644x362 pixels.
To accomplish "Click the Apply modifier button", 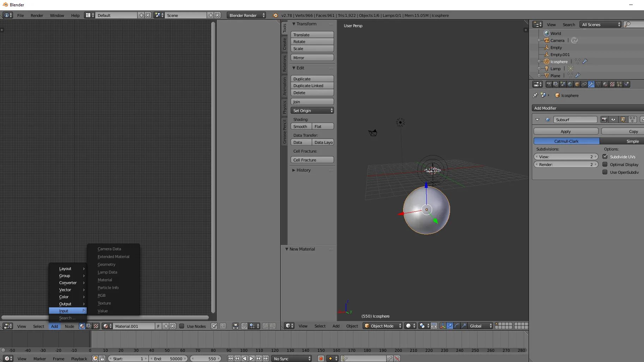I will point(566,131).
